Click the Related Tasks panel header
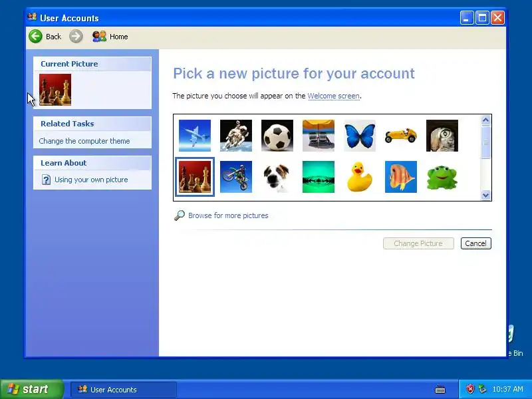Viewport: 532px width, 399px height. click(92, 124)
